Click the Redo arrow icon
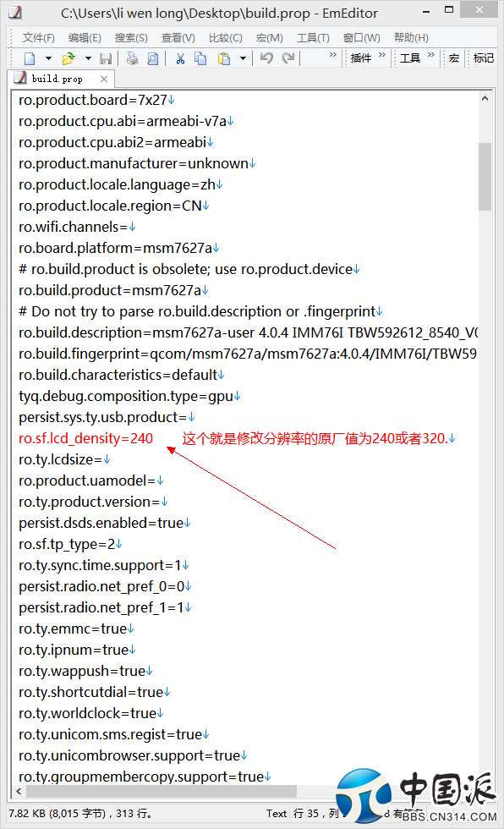The width and height of the screenshot is (504, 829). pos(288,58)
